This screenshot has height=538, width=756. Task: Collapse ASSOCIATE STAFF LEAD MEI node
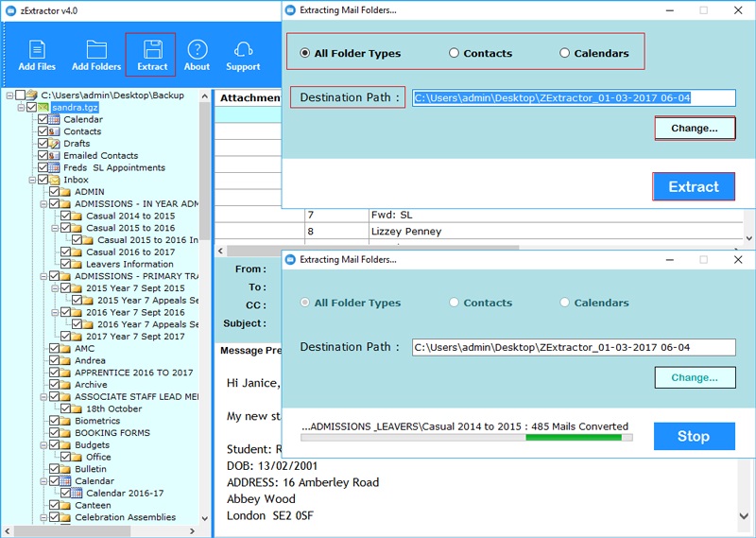point(43,397)
